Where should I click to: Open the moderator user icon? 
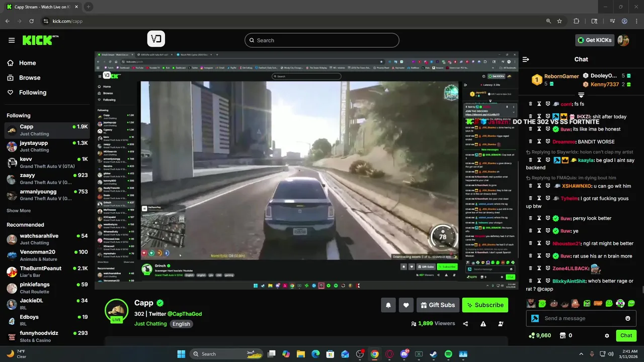point(501,324)
